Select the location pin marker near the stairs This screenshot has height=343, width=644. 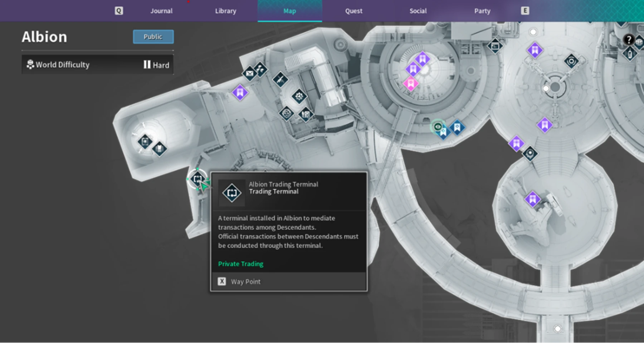point(530,154)
